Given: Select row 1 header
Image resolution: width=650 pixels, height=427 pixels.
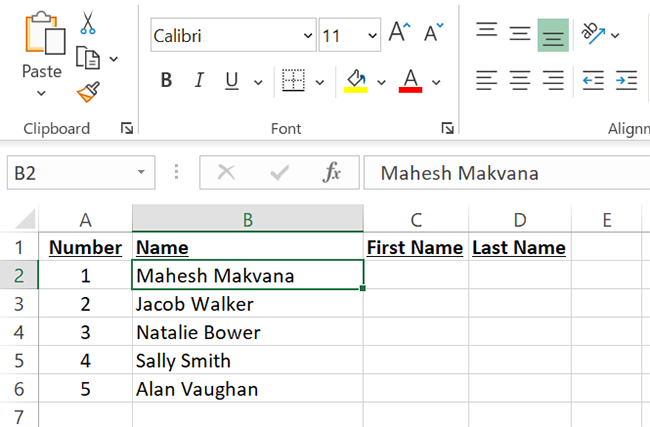Looking at the screenshot, I should point(19,247).
